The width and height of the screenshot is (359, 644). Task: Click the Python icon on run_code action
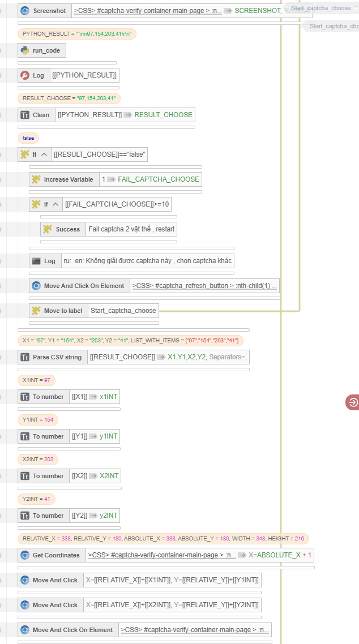(25, 50)
